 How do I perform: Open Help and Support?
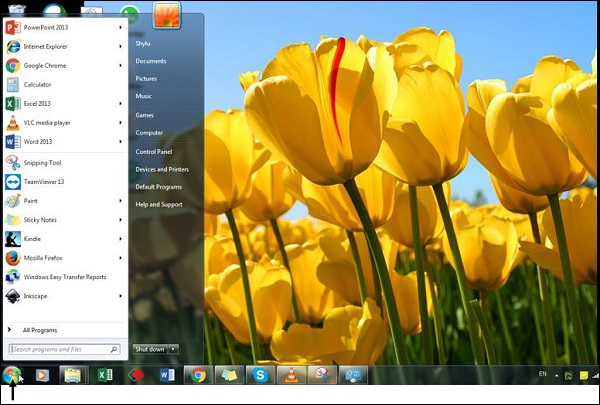pos(159,205)
